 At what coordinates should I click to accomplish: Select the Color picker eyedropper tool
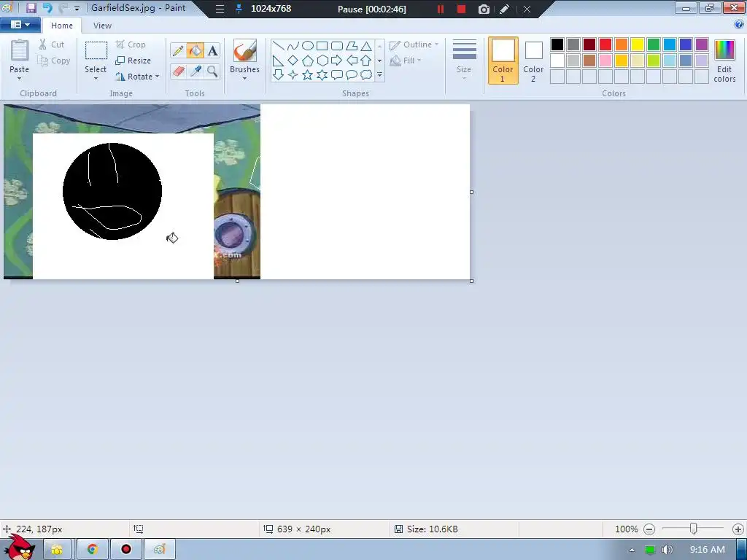[196, 71]
